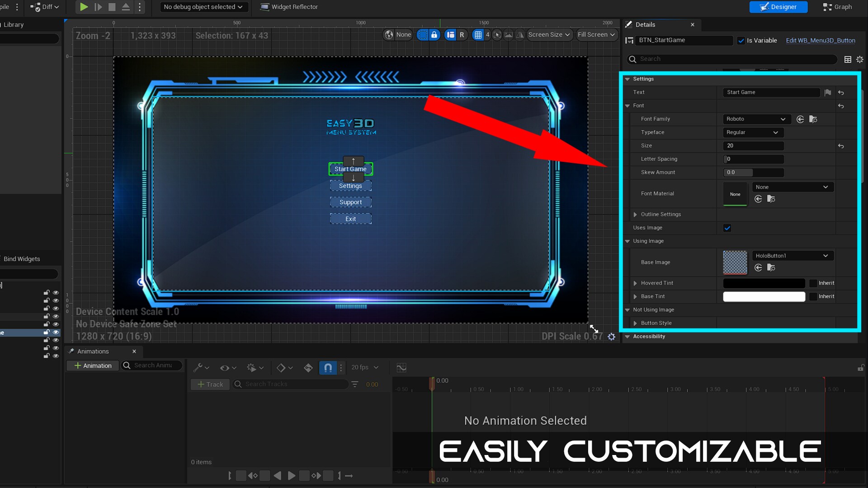Open the Widget Reflector tool
The height and width of the screenshot is (488, 868).
coord(289,7)
